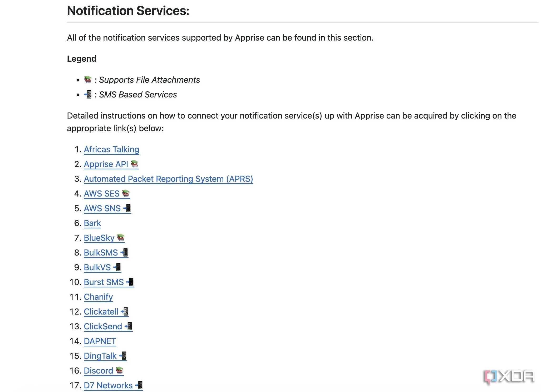541x392 pixels.
Task: Open the Africas Talking link
Action: [111, 149]
